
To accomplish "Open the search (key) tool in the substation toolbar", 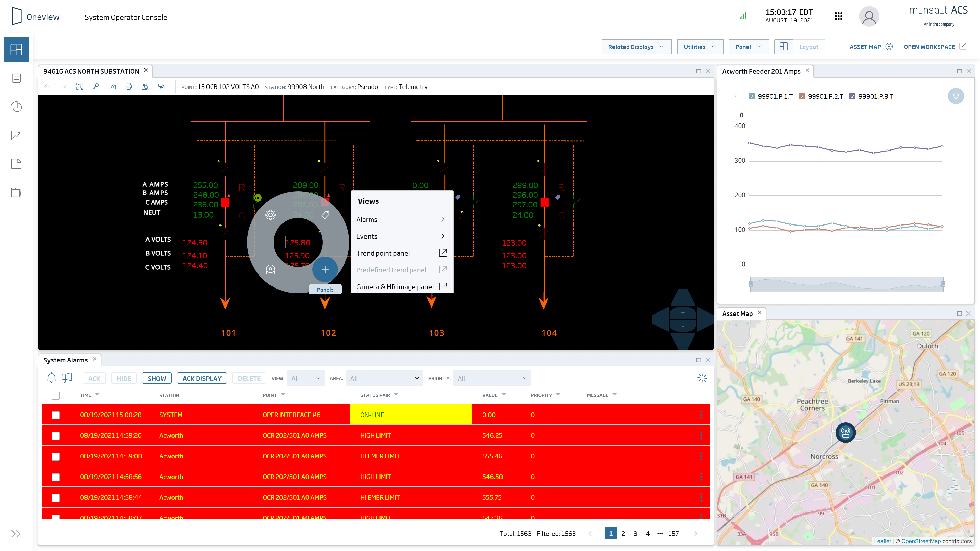I will [96, 86].
